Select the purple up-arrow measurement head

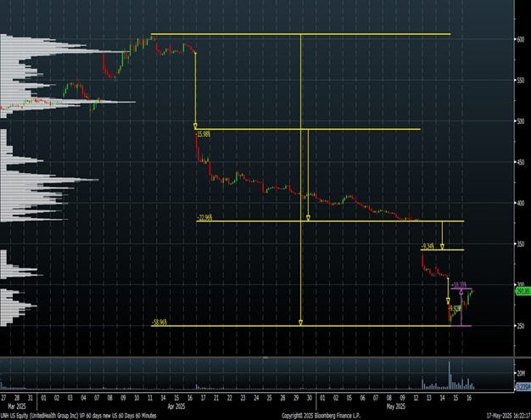461,291
